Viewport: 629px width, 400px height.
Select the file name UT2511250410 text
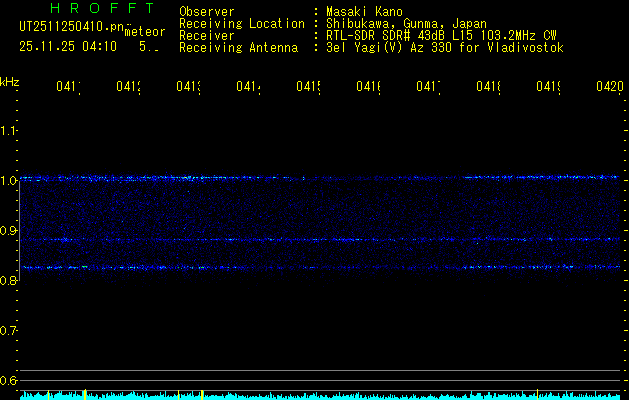[x=72, y=27]
